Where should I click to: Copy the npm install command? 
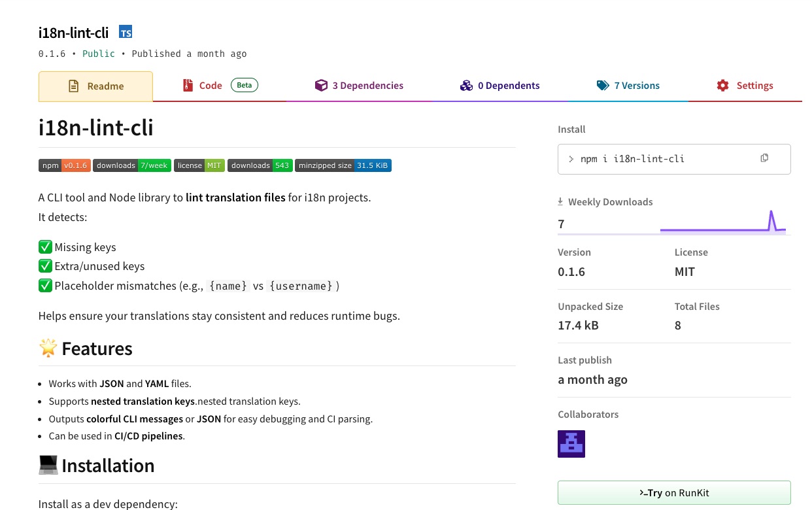pyautogui.click(x=764, y=158)
